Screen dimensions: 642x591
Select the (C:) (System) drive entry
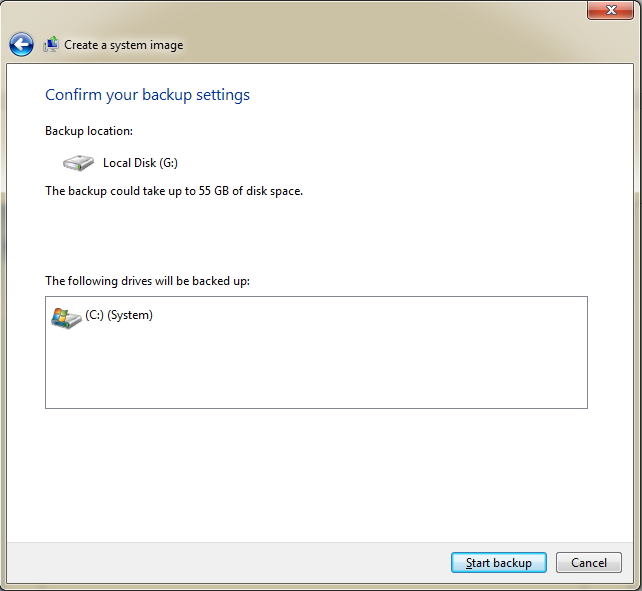coord(102,317)
